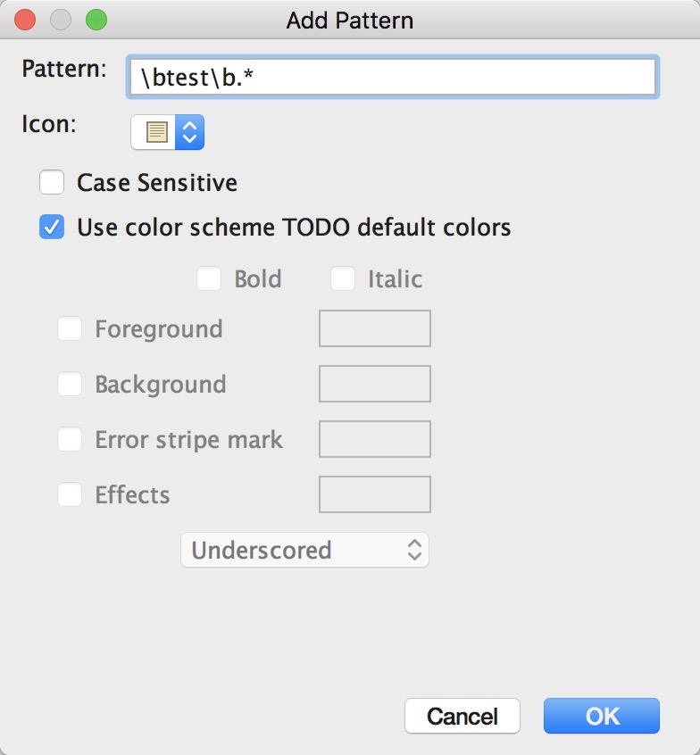This screenshot has height=755, width=700.
Task: Click the note icon in Icon selector
Action: 157,133
